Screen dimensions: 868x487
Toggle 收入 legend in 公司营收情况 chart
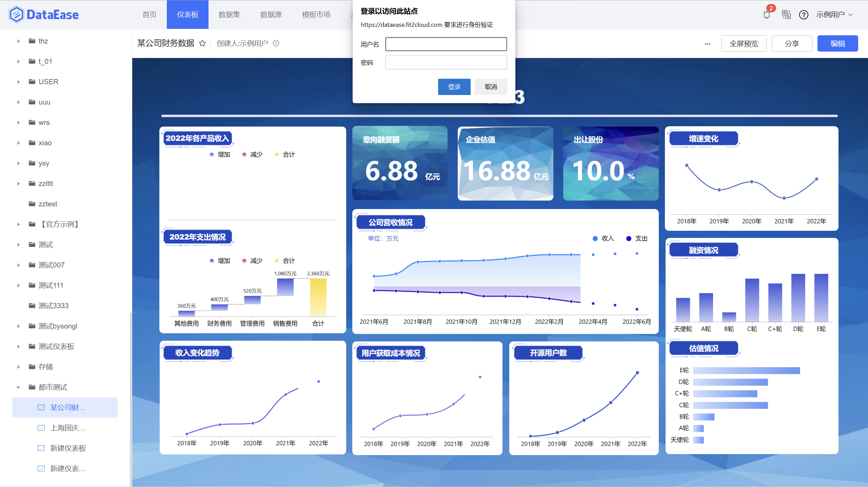pyautogui.click(x=603, y=238)
